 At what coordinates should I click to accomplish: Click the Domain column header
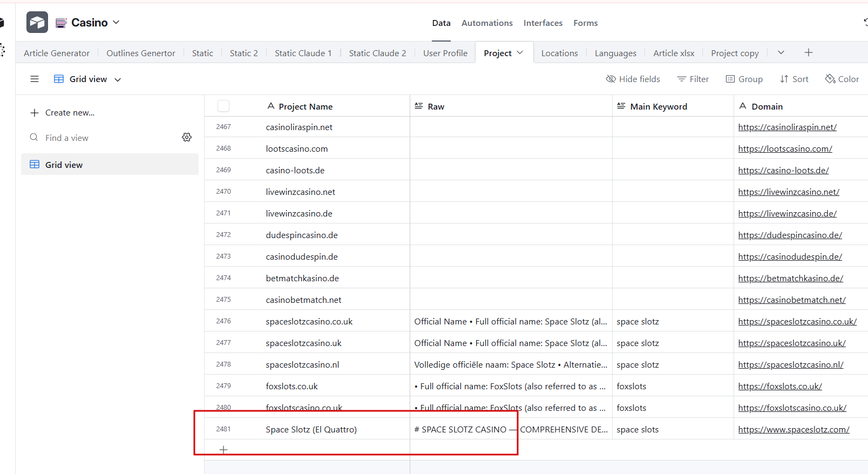click(x=801, y=106)
